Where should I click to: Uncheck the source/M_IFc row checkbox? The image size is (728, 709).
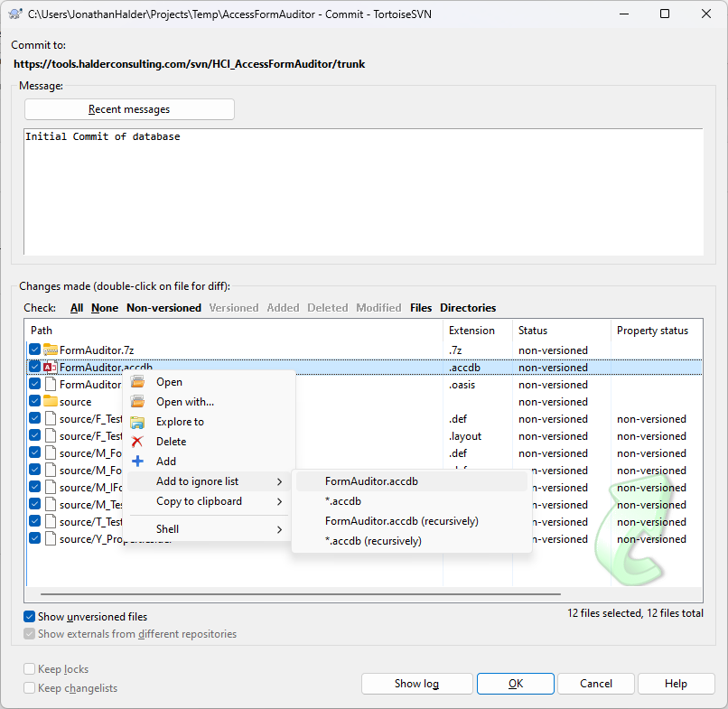[35, 487]
